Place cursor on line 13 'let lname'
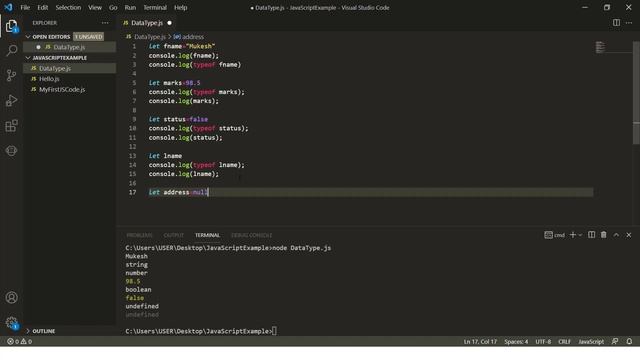Image resolution: width=640 pixels, height=360 pixels. point(165,156)
